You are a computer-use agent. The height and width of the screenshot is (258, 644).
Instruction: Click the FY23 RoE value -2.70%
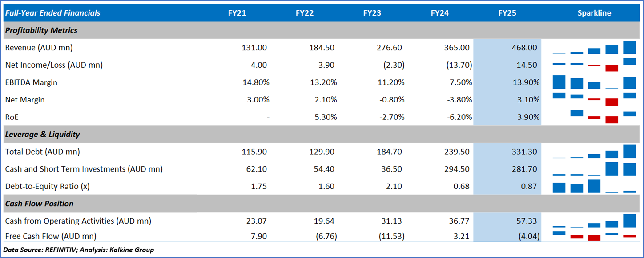tap(390, 117)
